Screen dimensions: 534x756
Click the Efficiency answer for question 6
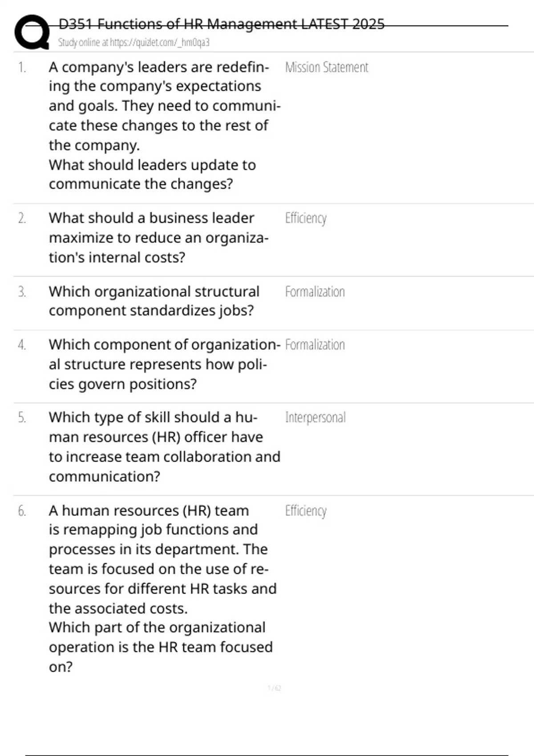click(x=306, y=511)
